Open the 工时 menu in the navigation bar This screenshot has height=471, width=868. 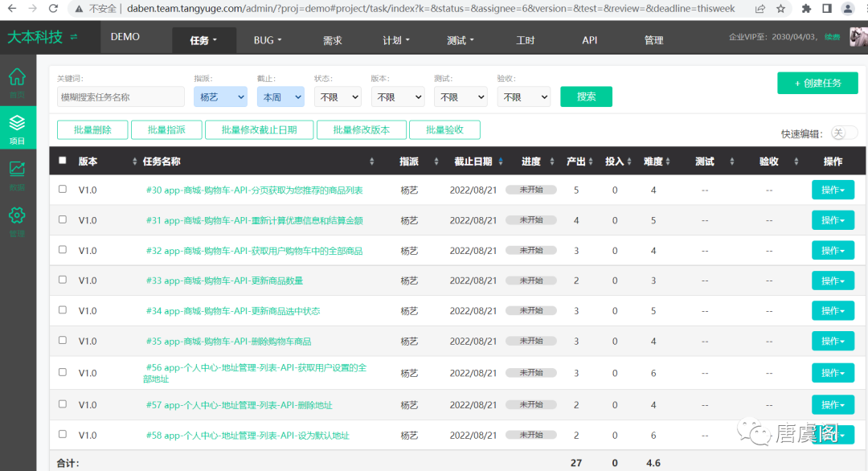pyautogui.click(x=526, y=39)
